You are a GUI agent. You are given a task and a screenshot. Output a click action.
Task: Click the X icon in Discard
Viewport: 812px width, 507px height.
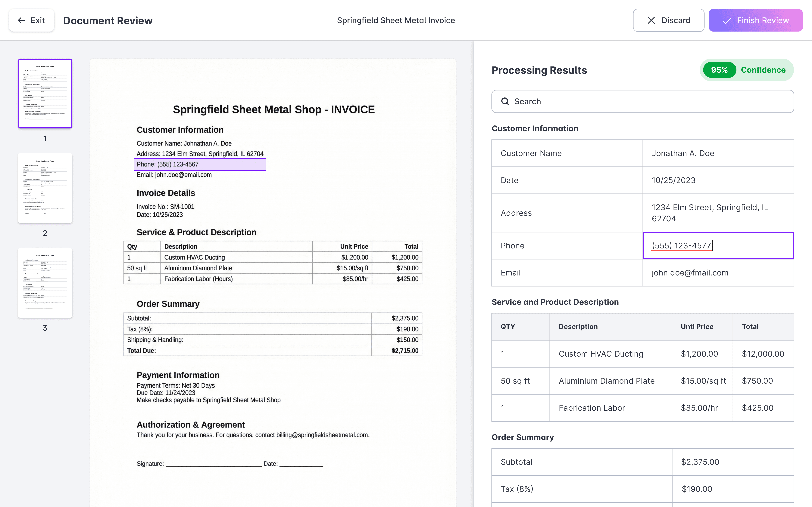[x=651, y=20]
